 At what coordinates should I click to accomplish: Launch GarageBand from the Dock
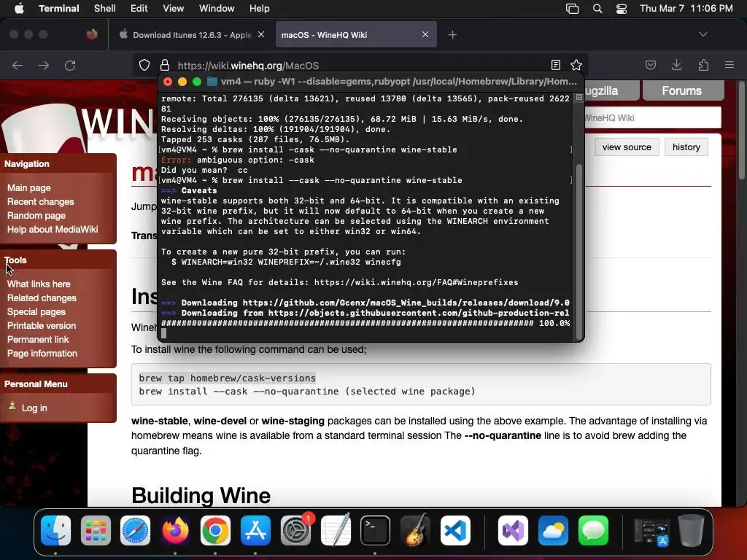[415, 531]
